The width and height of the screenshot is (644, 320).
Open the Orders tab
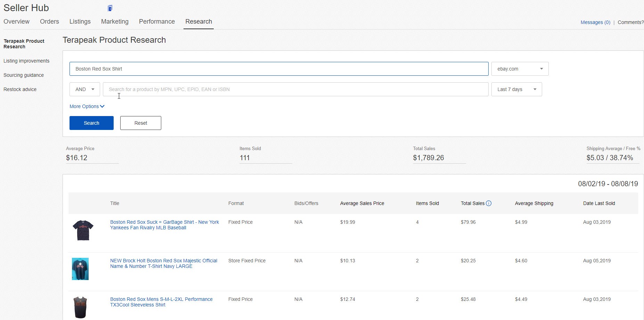click(49, 22)
